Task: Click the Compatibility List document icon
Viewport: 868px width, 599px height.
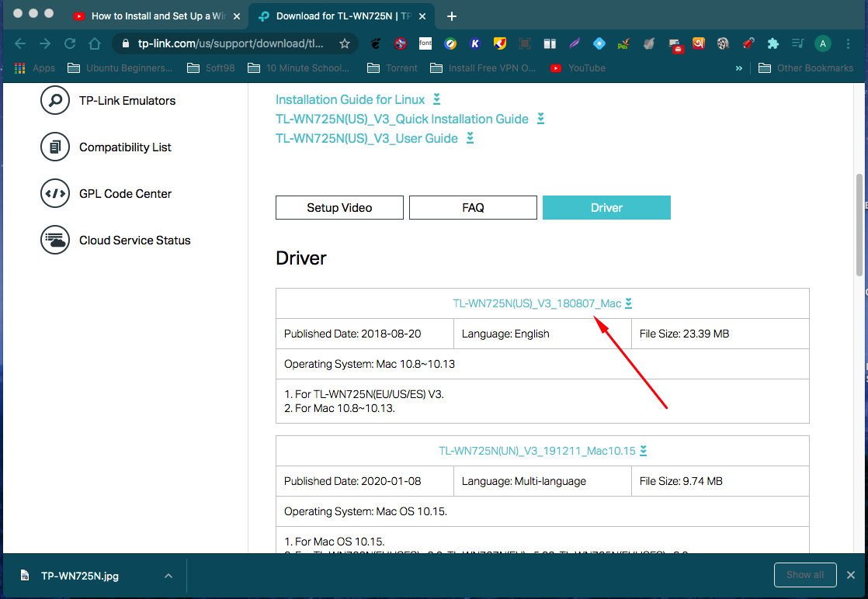Action: [55, 147]
